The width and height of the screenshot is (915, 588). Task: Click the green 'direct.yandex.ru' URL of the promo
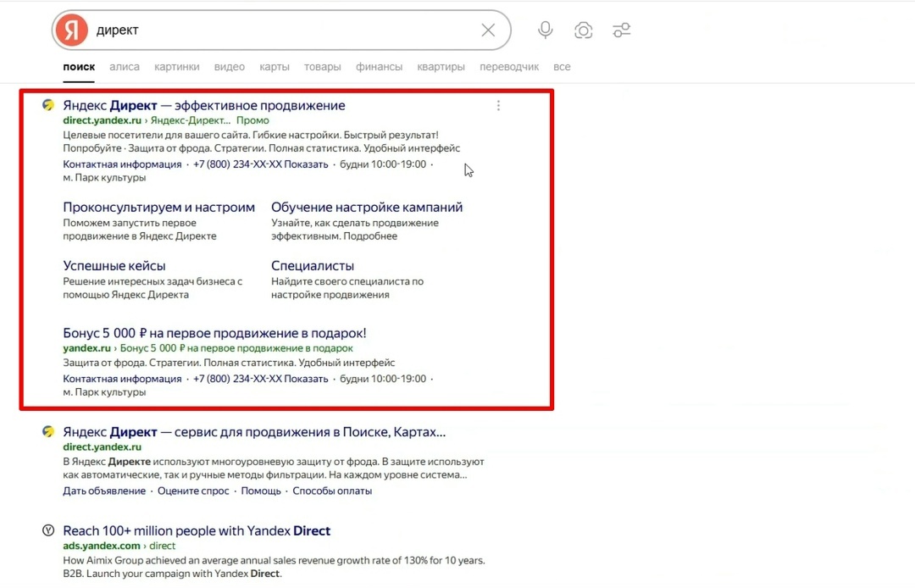tap(103, 120)
